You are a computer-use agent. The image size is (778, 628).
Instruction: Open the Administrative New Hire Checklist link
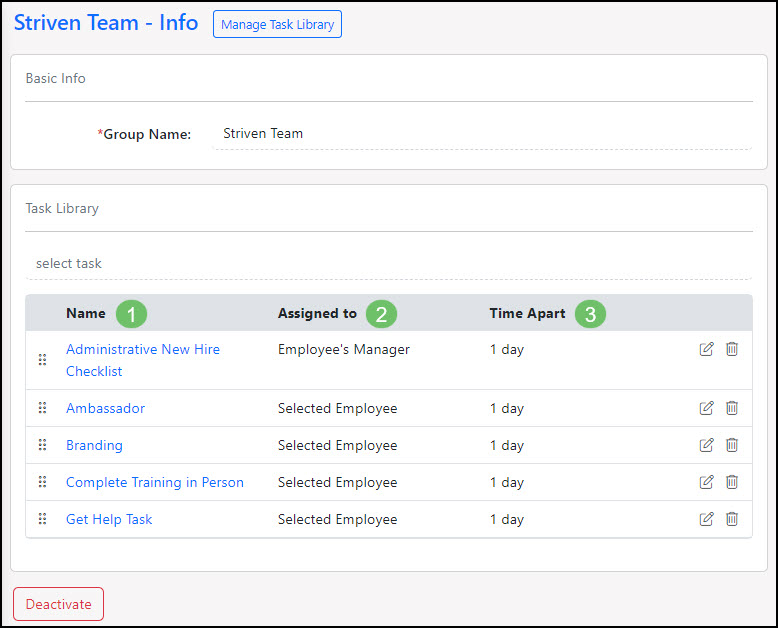coord(143,360)
